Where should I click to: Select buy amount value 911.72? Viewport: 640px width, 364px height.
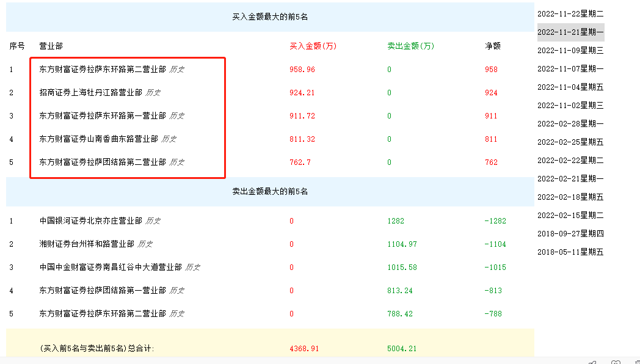tap(302, 116)
